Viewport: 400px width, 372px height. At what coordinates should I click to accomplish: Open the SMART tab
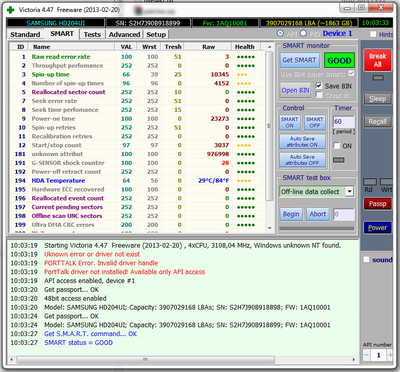coord(62,34)
